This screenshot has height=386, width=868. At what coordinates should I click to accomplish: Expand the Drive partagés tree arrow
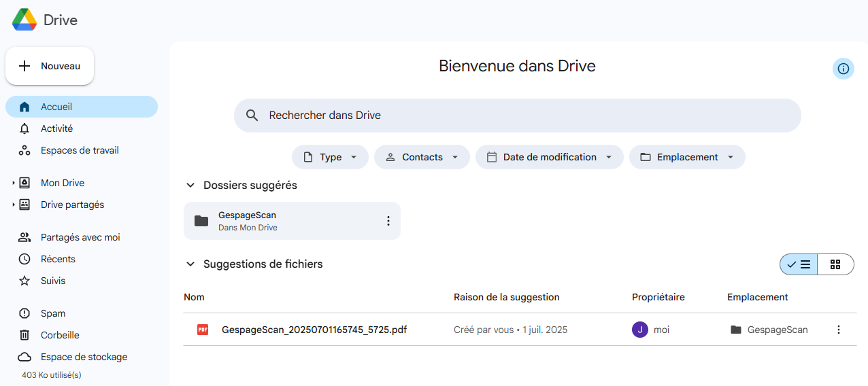tap(13, 205)
